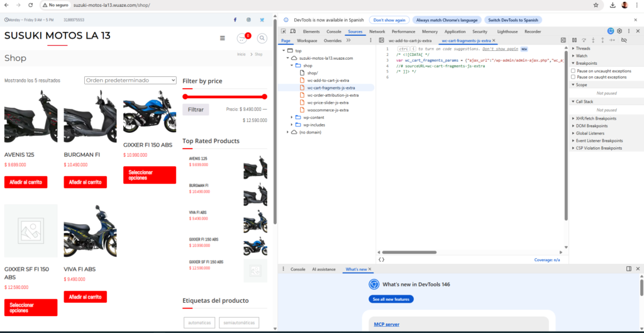Viewport: 644px width, 333px height.
Task: Click the pretty print braces icon
Action: [382, 260]
